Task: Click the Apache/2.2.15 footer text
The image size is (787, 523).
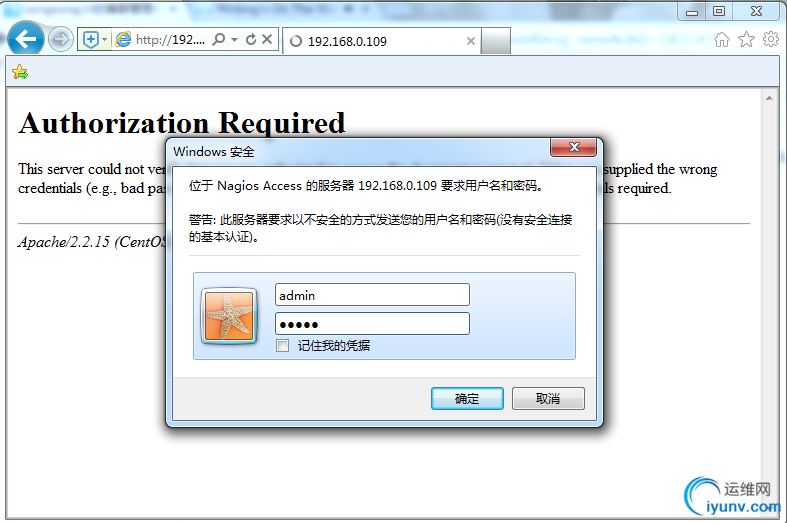Action: coord(92,242)
